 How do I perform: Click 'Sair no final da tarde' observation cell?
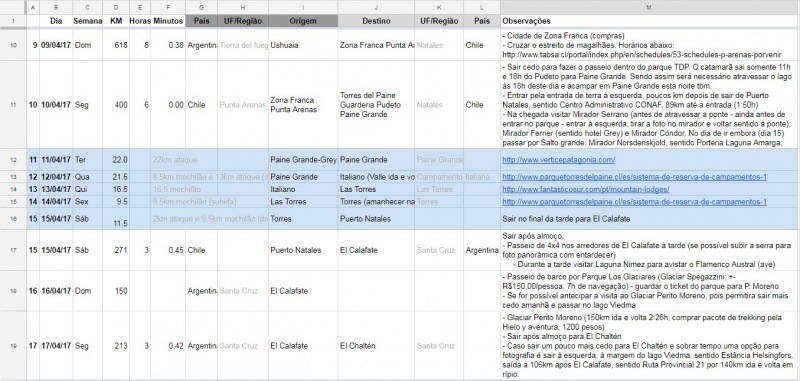648,219
